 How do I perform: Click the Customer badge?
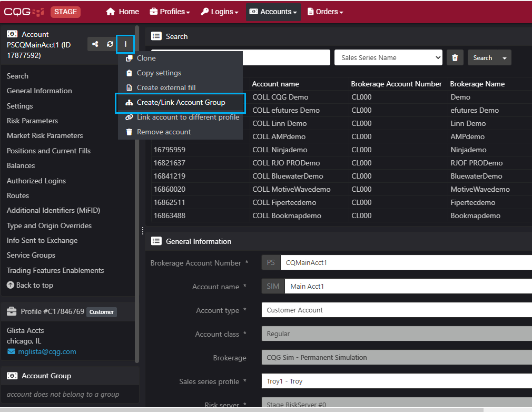[x=102, y=312]
